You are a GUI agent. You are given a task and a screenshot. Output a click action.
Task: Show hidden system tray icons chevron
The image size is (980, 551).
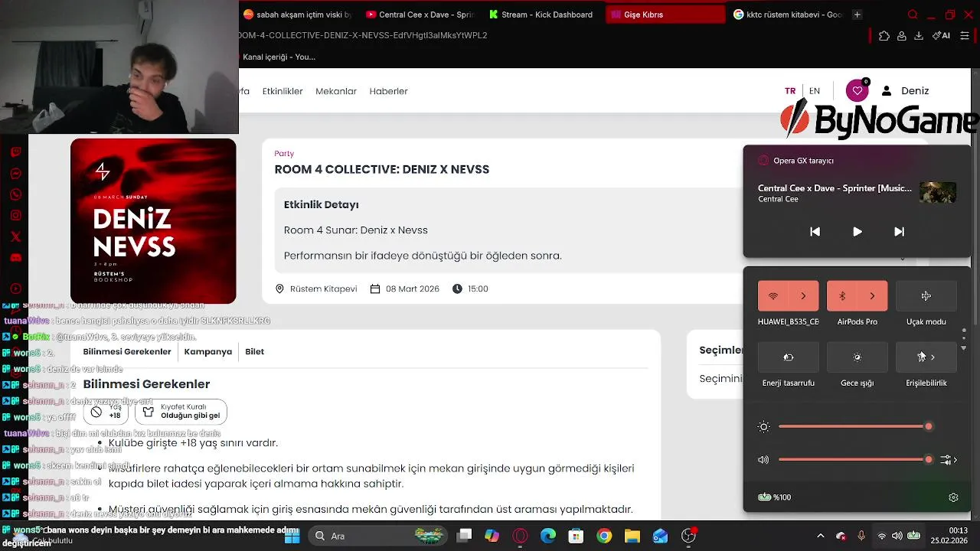pos(821,536)
